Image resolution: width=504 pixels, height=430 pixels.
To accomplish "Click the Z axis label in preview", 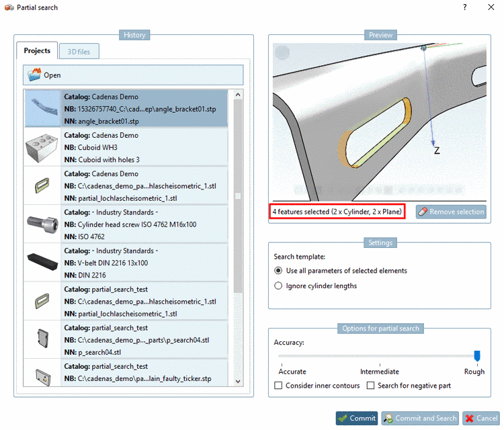I will click(437, 150).
